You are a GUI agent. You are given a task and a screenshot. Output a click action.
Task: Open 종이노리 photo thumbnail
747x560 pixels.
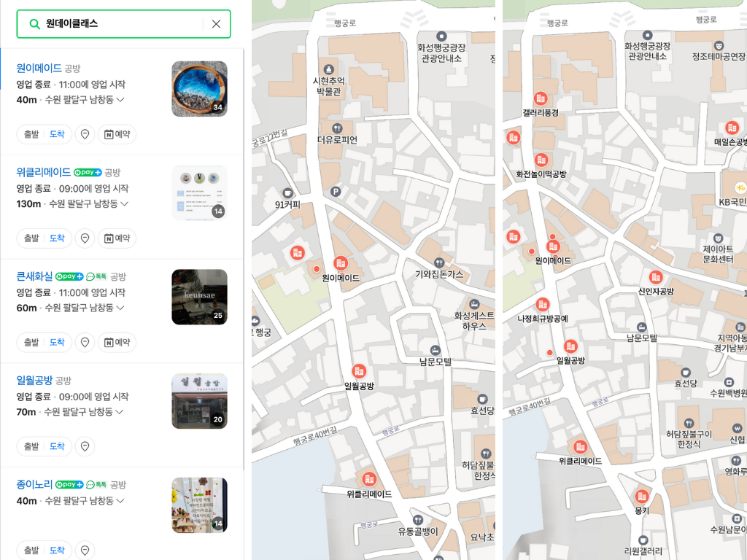pyautogui.click(x=199, y=505)
